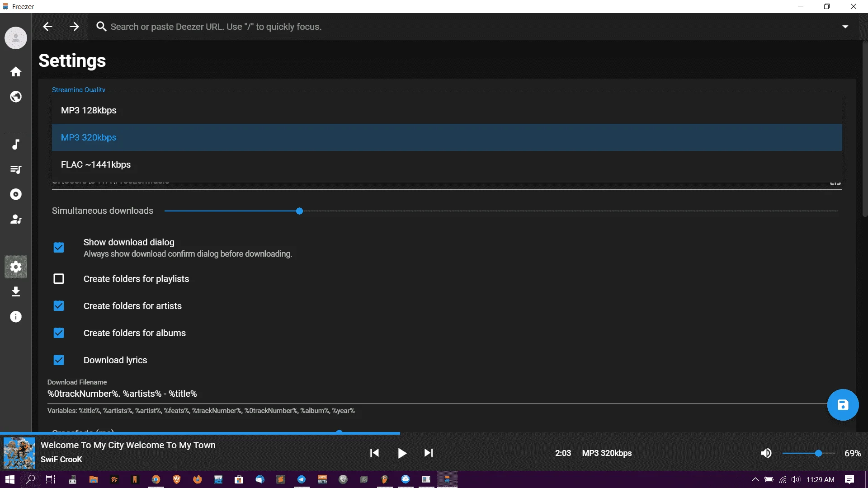Open Windows taskbar search
This screenshot has height=488, width=868.
click(30, 479)
